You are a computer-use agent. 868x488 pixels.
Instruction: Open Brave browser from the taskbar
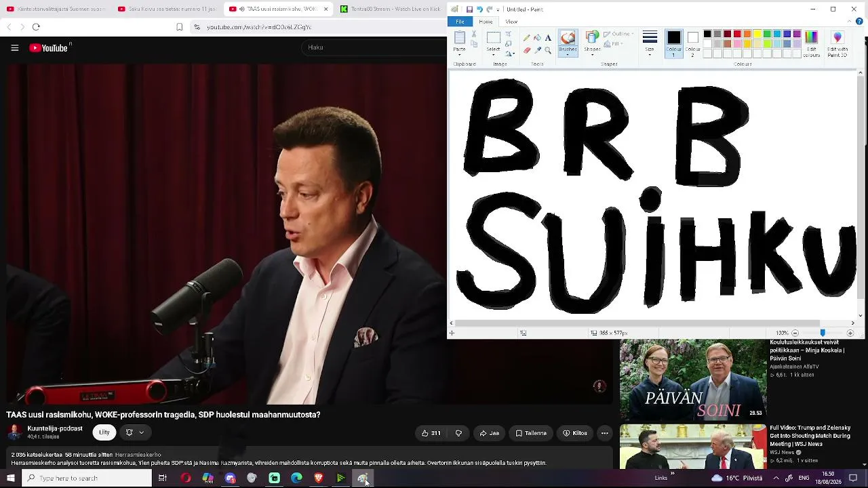point(319,478)
